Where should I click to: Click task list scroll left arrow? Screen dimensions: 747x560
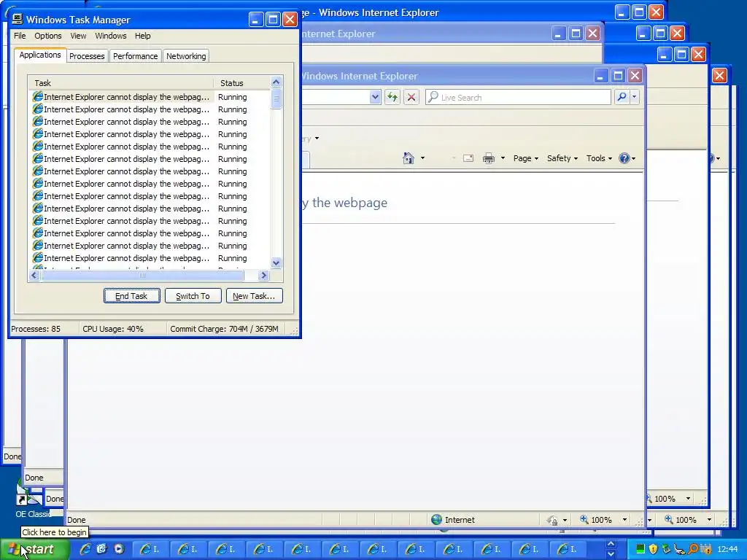(34, 275)
